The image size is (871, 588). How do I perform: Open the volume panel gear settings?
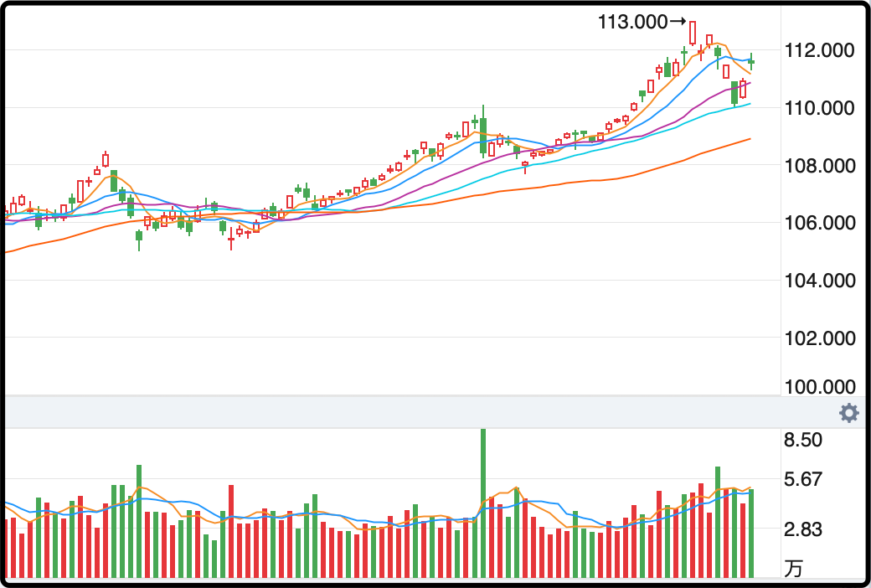(848, 413)
